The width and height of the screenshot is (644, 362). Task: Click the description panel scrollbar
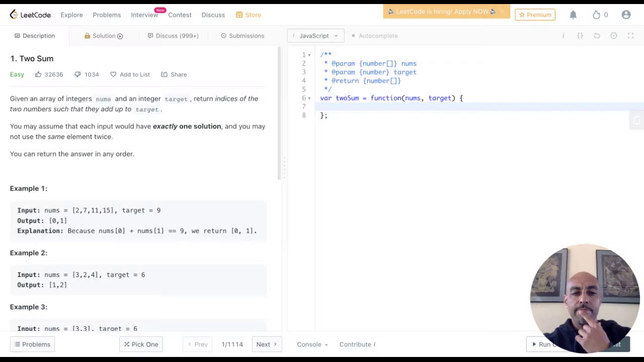click(x=280, y=114)
